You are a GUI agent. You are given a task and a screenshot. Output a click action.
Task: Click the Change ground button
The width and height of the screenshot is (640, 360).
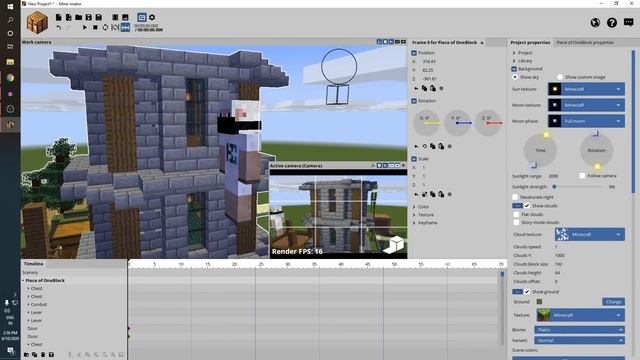613,302
